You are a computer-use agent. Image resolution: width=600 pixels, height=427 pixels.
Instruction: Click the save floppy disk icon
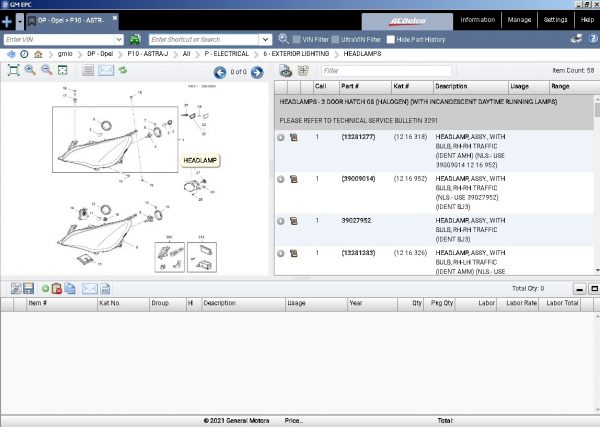(x=29, y=288)
